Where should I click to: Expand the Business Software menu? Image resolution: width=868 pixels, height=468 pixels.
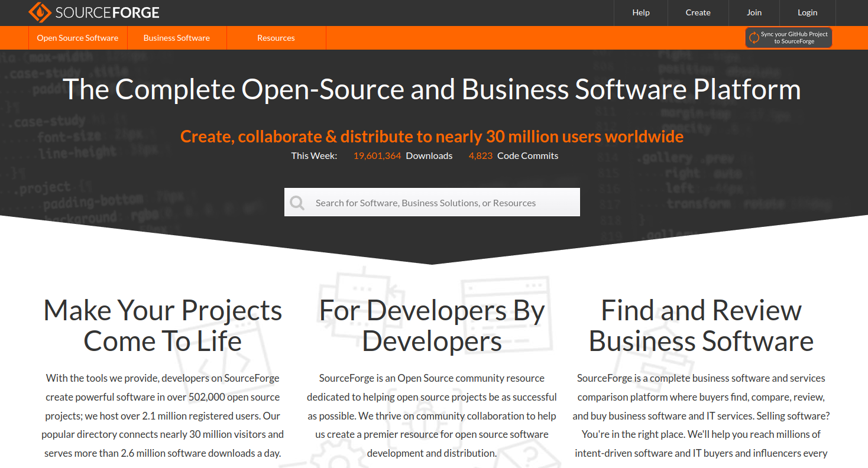click(x=176, y=38)
